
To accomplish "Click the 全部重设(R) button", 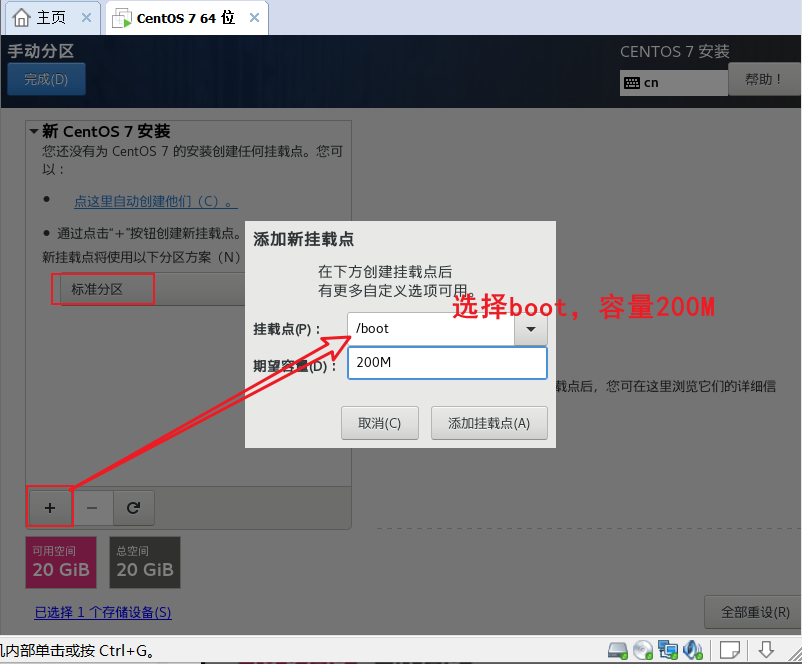I will coord(755,612).
